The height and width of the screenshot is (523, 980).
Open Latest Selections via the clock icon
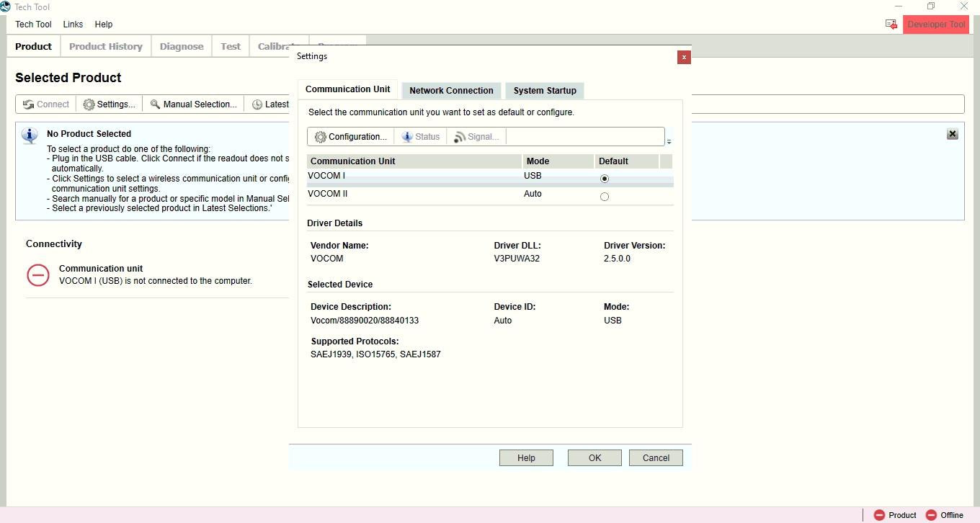pos(259,104)
